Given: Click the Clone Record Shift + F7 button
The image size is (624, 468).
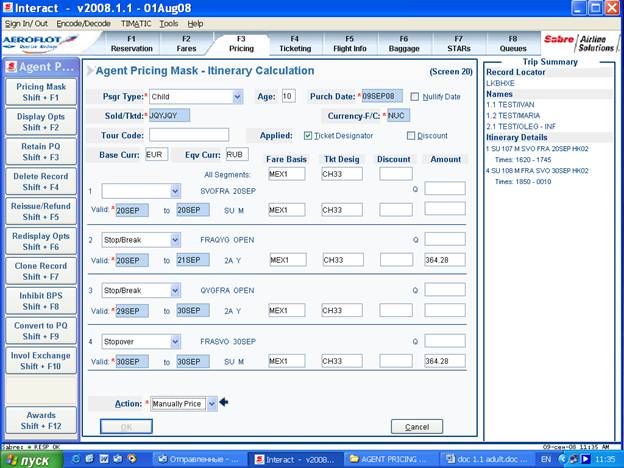Looking at the screenshot, I should coord(41,271).
